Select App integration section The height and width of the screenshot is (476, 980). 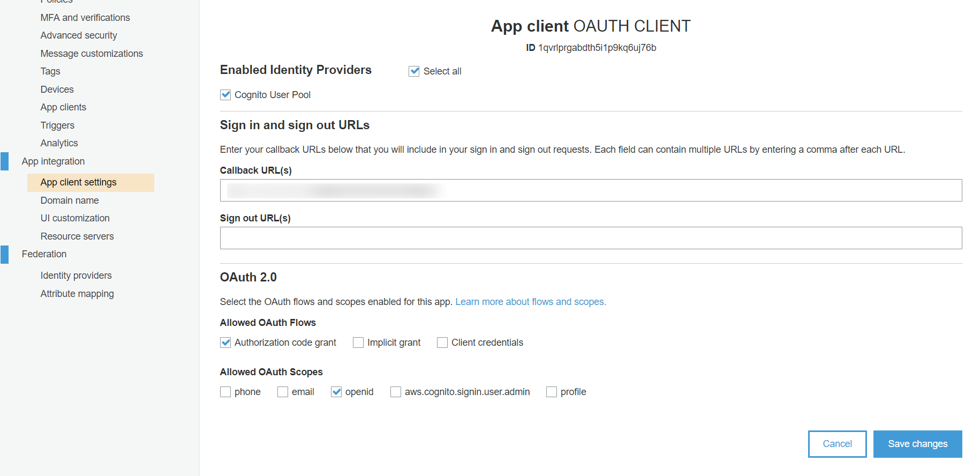click(x=53, y=161)
